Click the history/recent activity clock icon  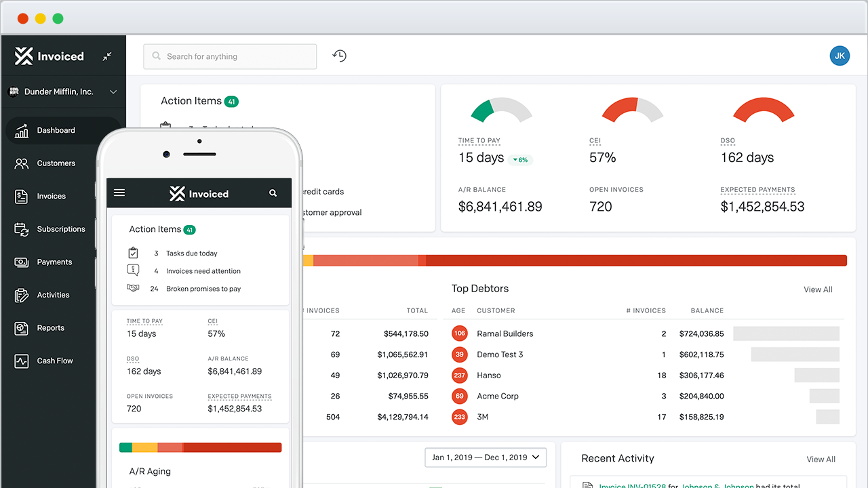tap(339, 56)
